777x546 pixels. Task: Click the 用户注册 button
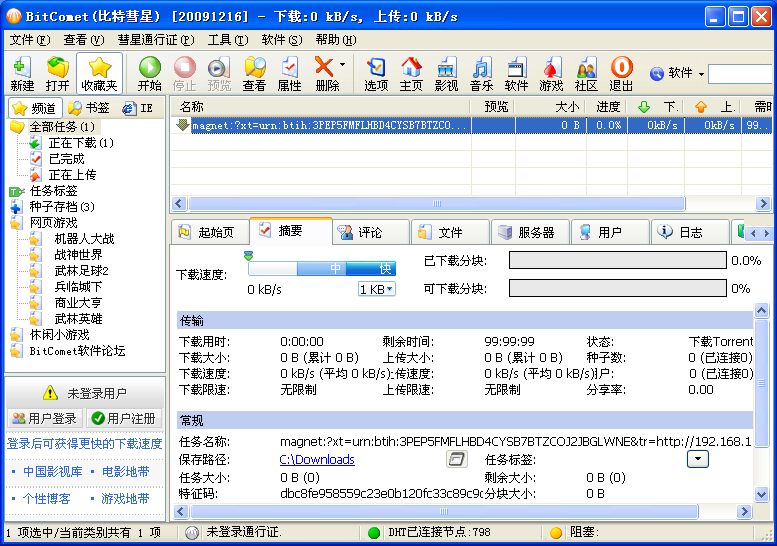click(124, 419)
